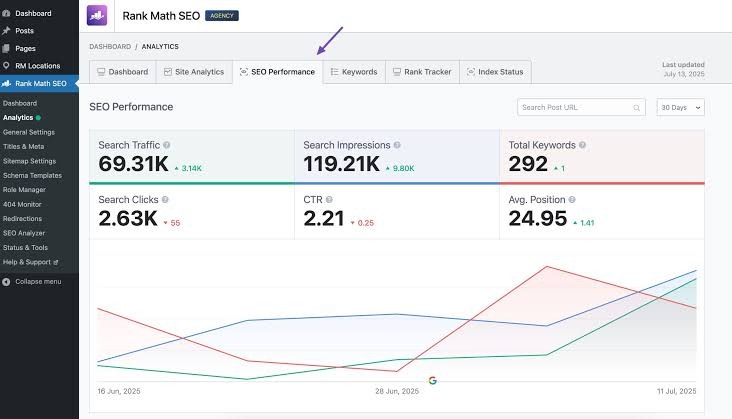Screen dimensions: 732x419
Task: Open Schema Templates in sidebar
Action: tap(32, 175)
